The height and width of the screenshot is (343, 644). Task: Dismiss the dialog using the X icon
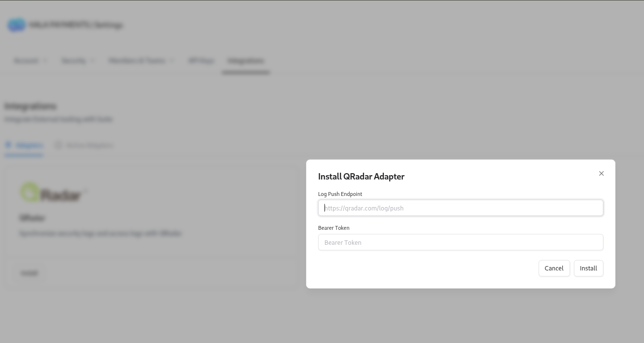[x=601, y=173]
